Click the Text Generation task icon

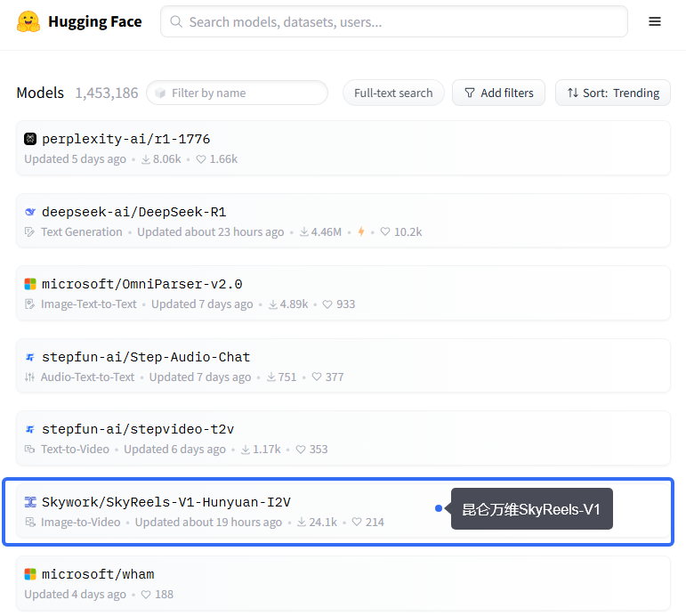29,232
